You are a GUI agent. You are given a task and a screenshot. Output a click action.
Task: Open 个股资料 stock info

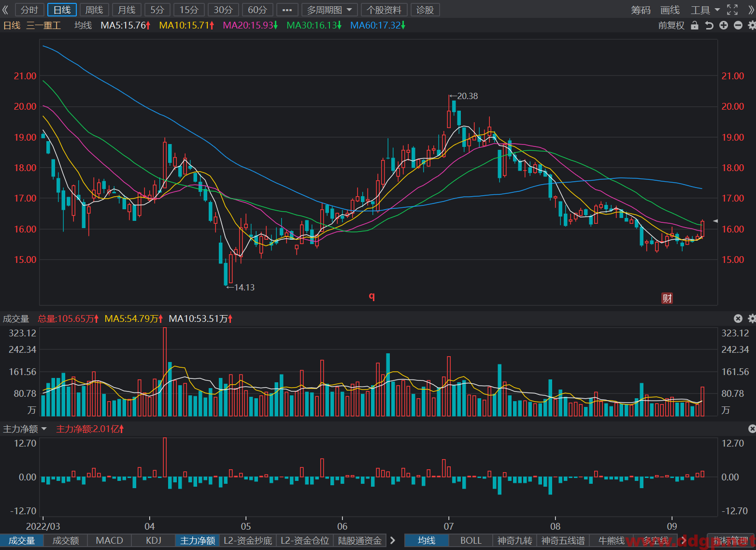tap(384, 10)
